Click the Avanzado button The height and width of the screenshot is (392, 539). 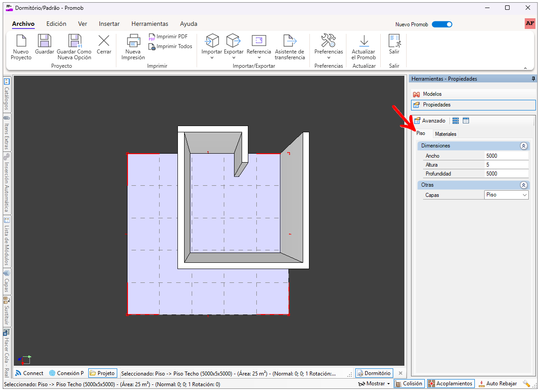(x=430, y=121)
